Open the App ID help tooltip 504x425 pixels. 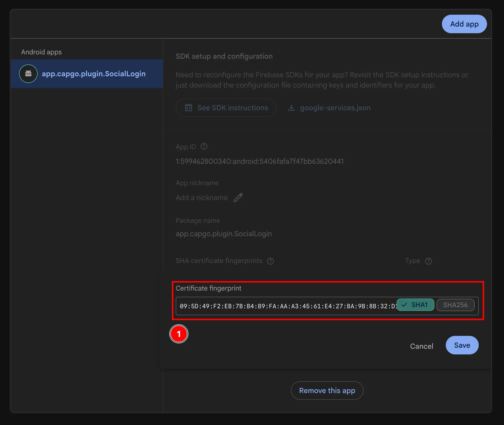point(204,146)
